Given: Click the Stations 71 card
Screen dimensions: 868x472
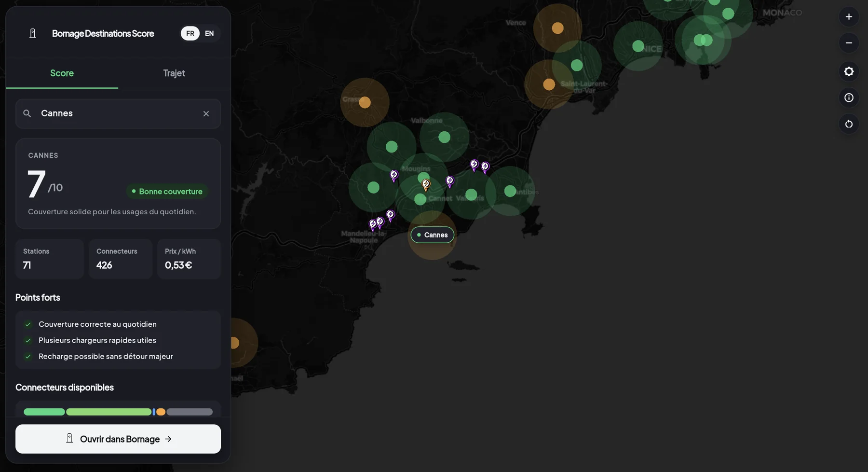Looking at the screenshot, I should (x=50, y=259).
